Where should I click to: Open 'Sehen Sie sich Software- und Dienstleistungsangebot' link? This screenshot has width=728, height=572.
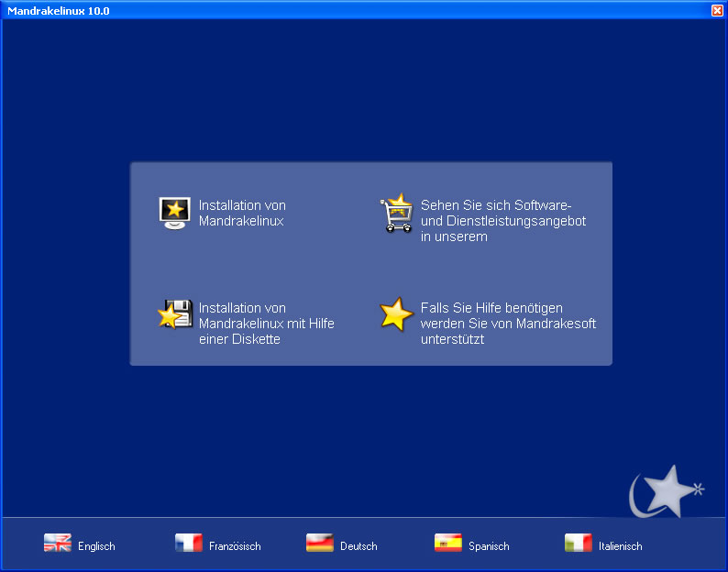tap(503, 221)
